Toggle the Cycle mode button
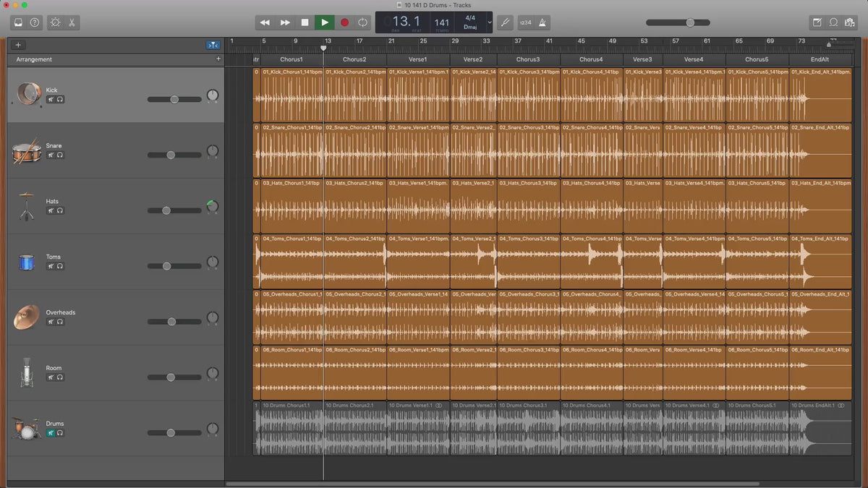Viewport: 868px width, 488px height. tap(363, 22)
